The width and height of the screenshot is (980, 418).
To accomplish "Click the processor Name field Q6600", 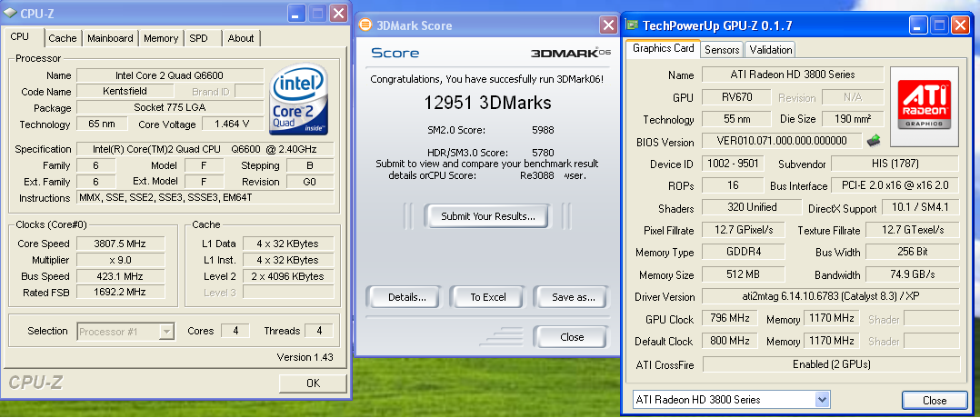I will pos(169,75).
